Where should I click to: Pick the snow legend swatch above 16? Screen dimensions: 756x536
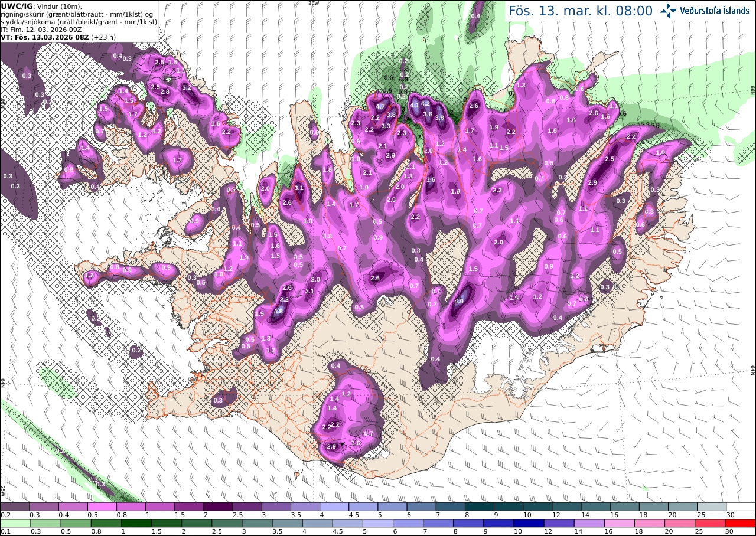[624, 506]
